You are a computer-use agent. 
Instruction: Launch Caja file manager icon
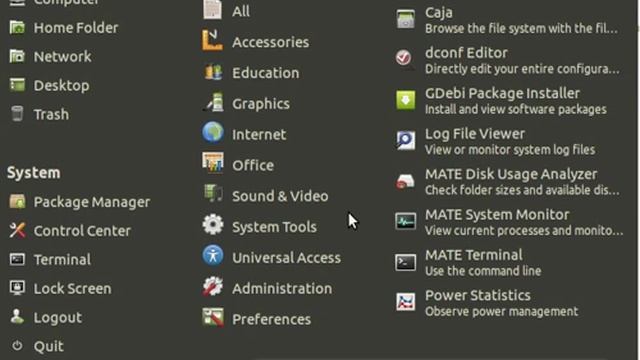coord(405,19)
